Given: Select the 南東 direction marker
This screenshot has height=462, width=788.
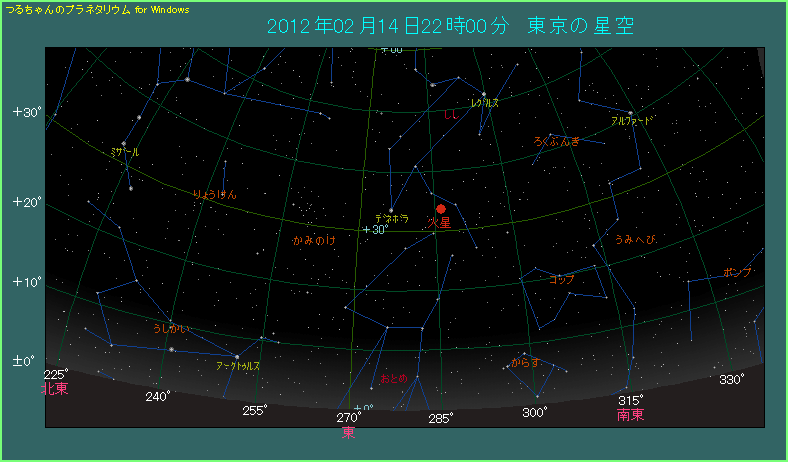Looking at the screenshot, I should (x=630, y=415).
